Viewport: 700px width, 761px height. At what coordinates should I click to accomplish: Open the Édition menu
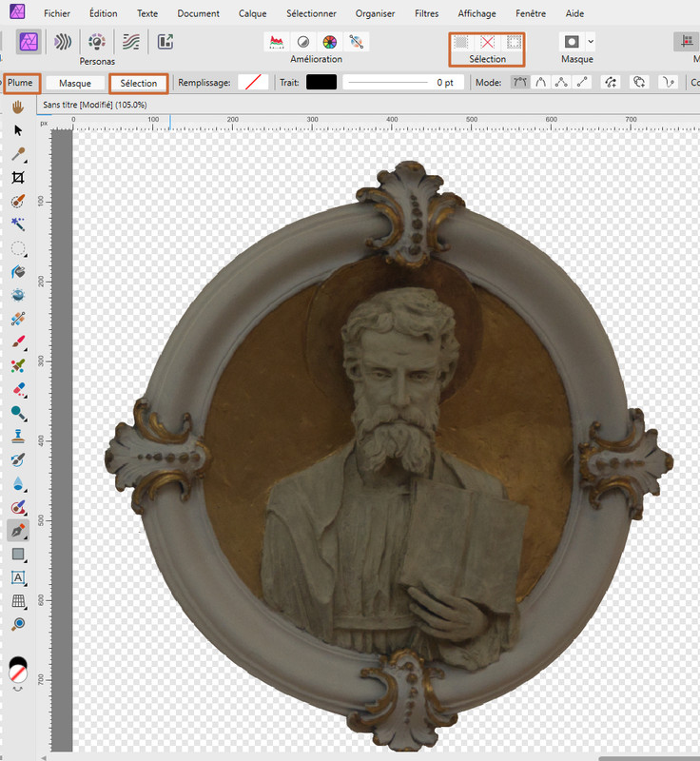tap(104, 13)
